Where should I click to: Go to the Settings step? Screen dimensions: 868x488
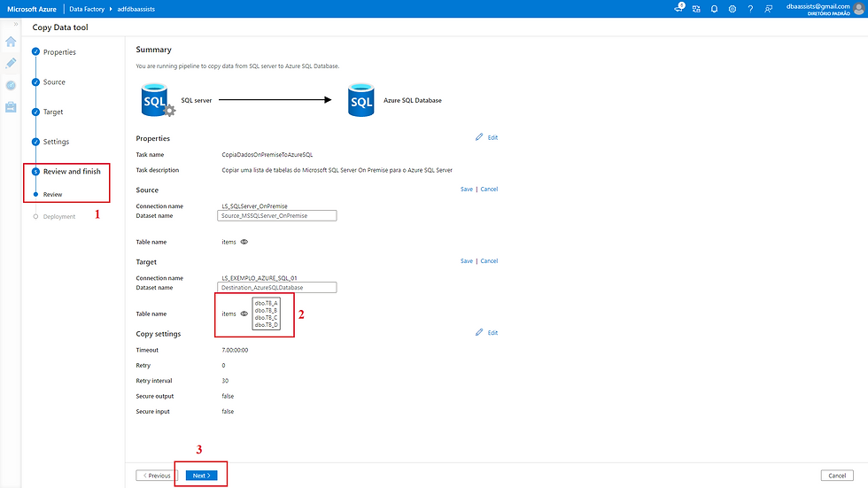[56, 142]
